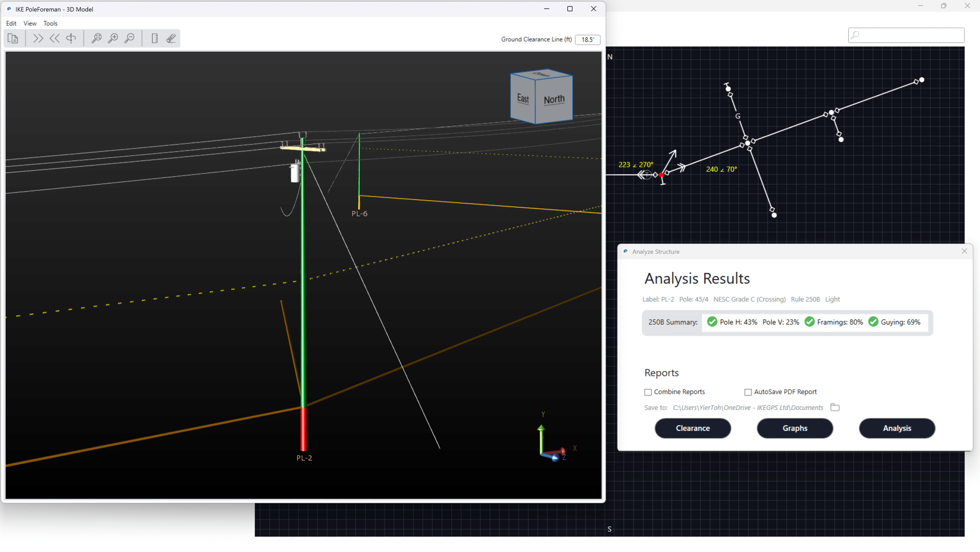Image resolution: width=980 pixels, height=552 pixels.
Task: Select the ruler measure tool
Action: click(x=155, y=38)
